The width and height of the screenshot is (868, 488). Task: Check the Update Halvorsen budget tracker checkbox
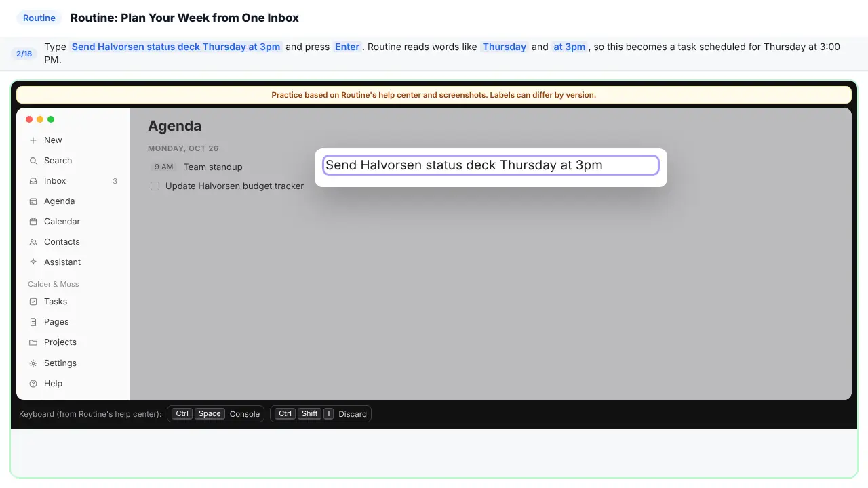(x=155, y=186)
